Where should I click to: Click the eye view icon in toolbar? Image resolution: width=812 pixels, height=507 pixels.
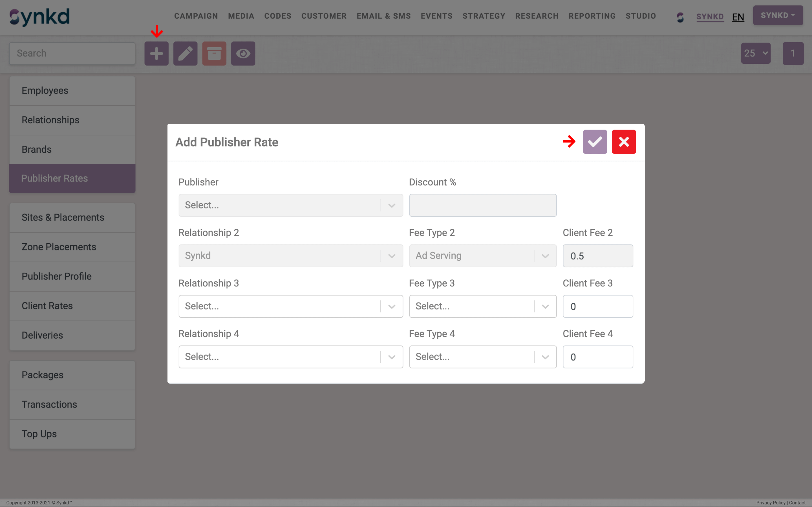coord(243,53)
